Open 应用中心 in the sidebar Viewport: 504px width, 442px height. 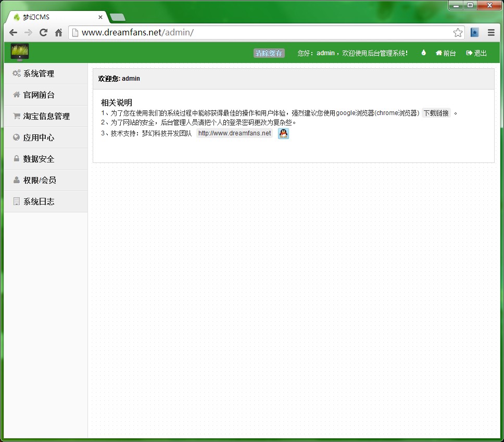pos(46,137)
